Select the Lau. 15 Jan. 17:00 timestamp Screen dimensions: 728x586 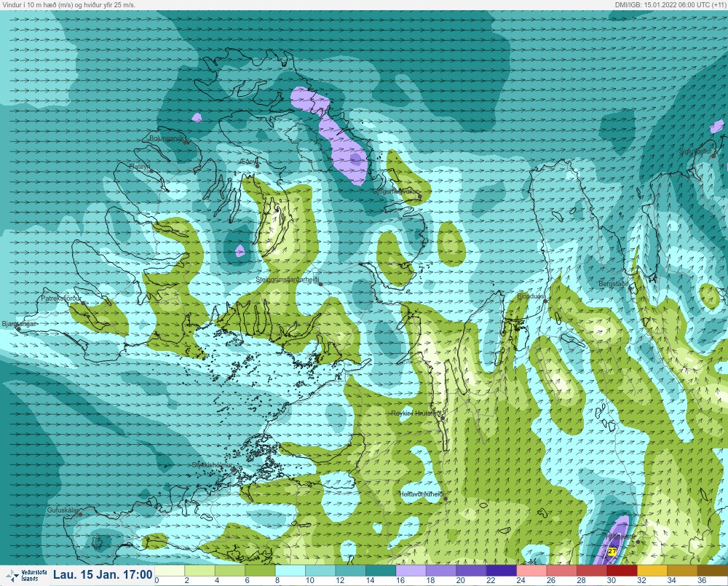pyautogui.click(x=103, y=575)
